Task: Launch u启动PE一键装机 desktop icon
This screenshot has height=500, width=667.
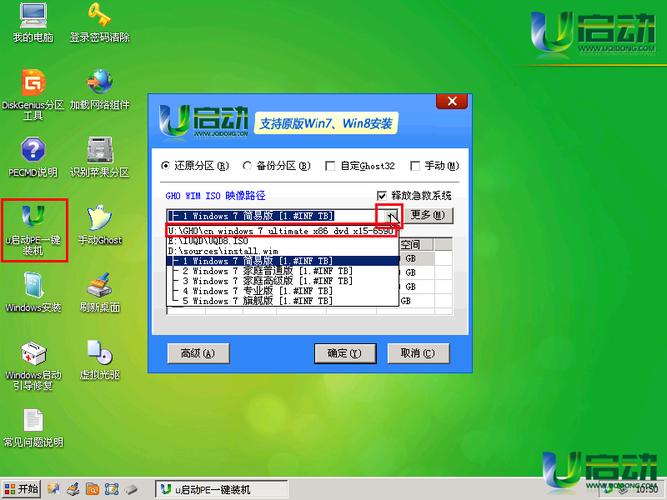Action: point(33,230)
